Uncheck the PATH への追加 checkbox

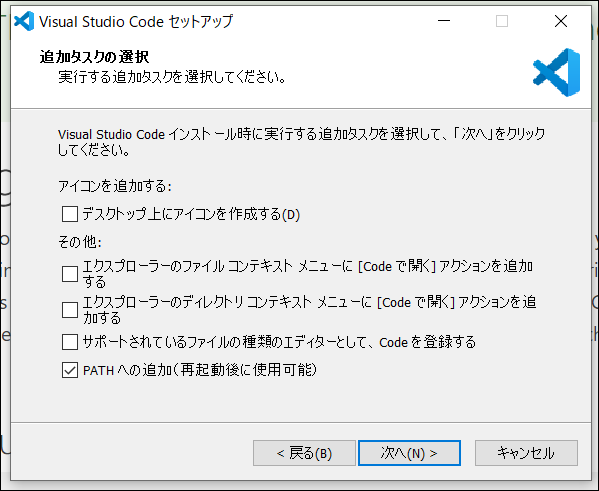[x=70, y=370]
